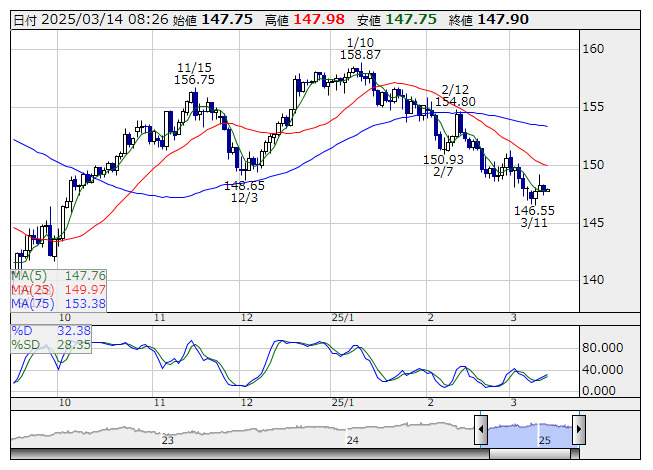Click the right range handle arrow
Screen dimensions: 653x470
click(x=579, y=429)
